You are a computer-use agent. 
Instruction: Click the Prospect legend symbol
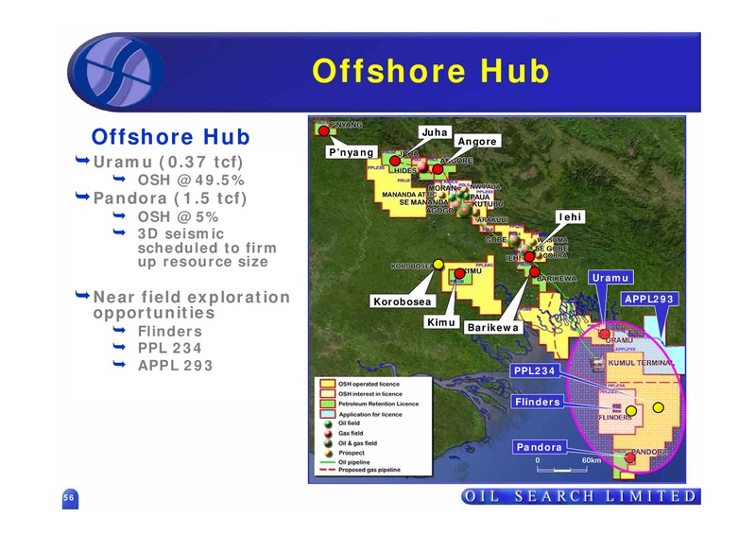coord(328,454)
